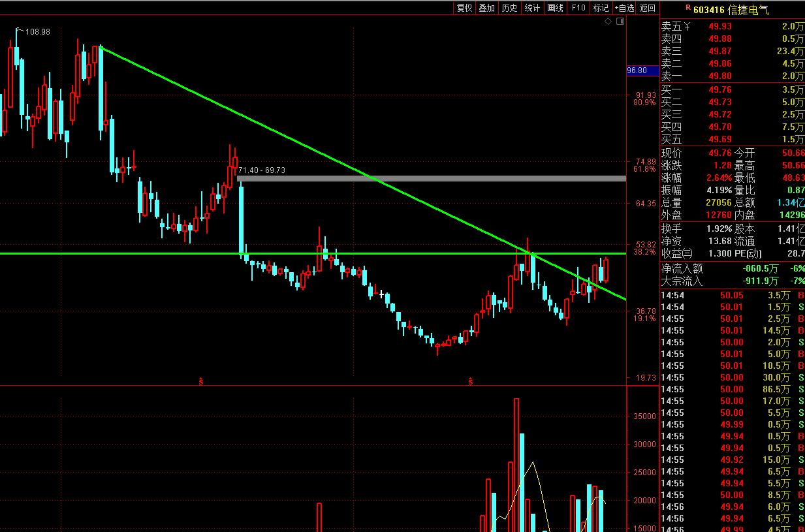This screenshot has height=532, width=805.
Task: Select 卖四 price 49.88
Action: tap(720, 39)
